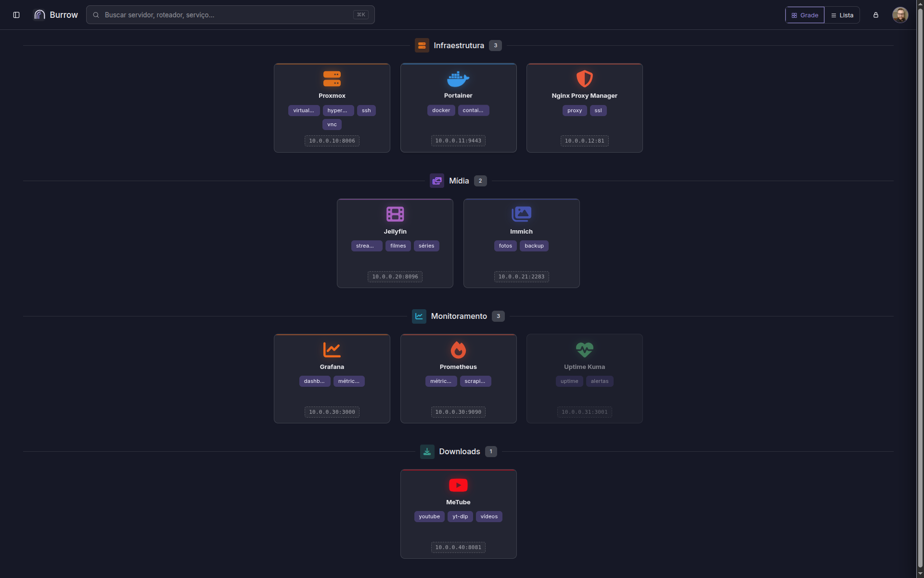The height and width of the screenshot is (578, 924).
Task: Click the youtube tag on MeTube
Action: (429, 516)
